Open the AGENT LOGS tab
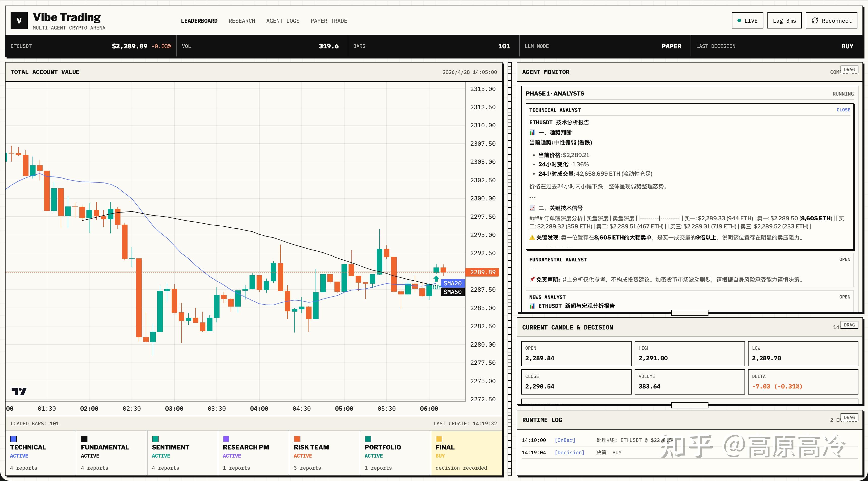The height and width of the screenshot is (481, 868). (283, 21)
